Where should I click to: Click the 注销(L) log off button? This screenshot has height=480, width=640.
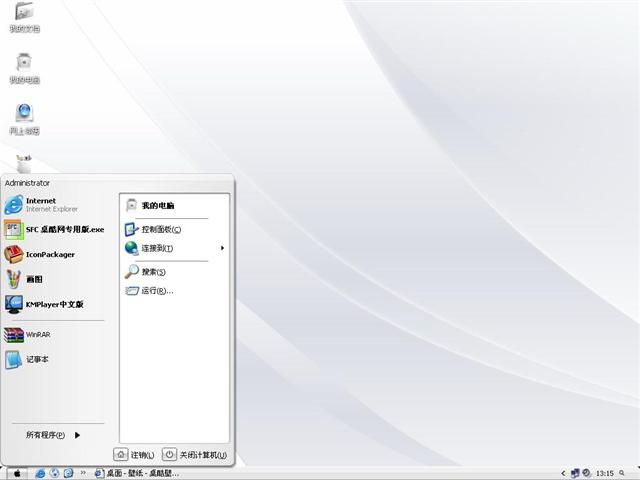click(x=134, y=455)
